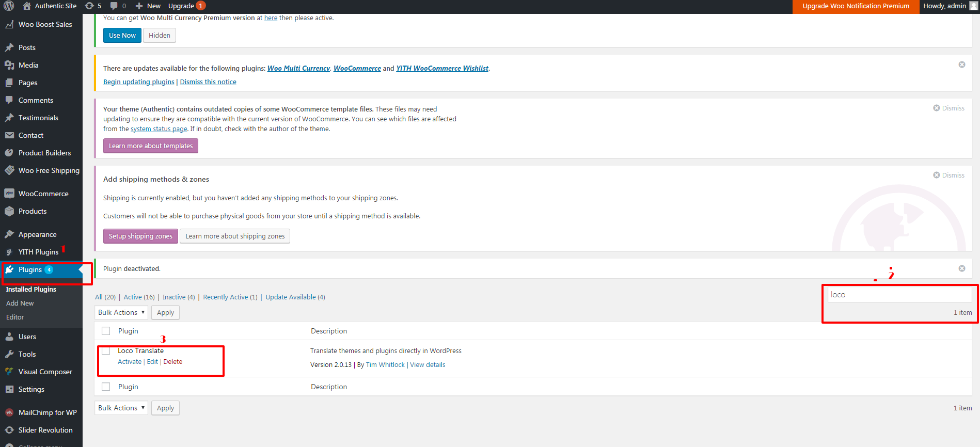The image size is (980, 447).
Task: Open Tim Whitlock author link
Action: (x=385, y=364)
